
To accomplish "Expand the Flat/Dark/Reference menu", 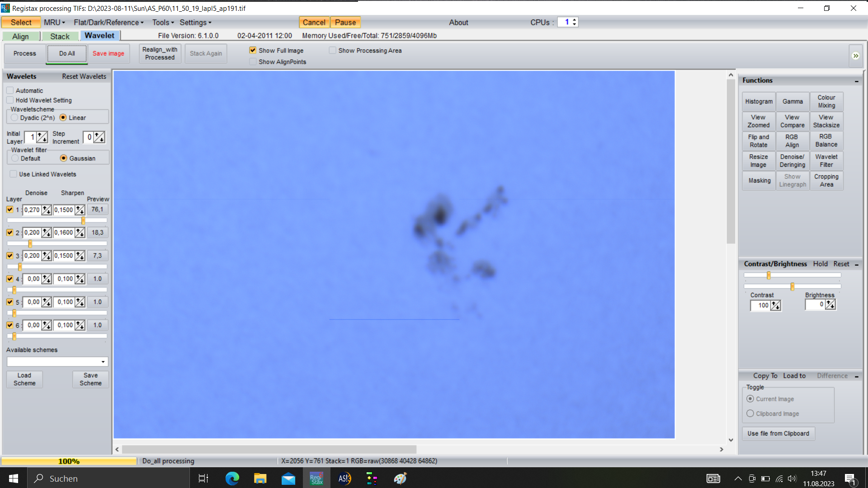I will [x=108, y=23].
